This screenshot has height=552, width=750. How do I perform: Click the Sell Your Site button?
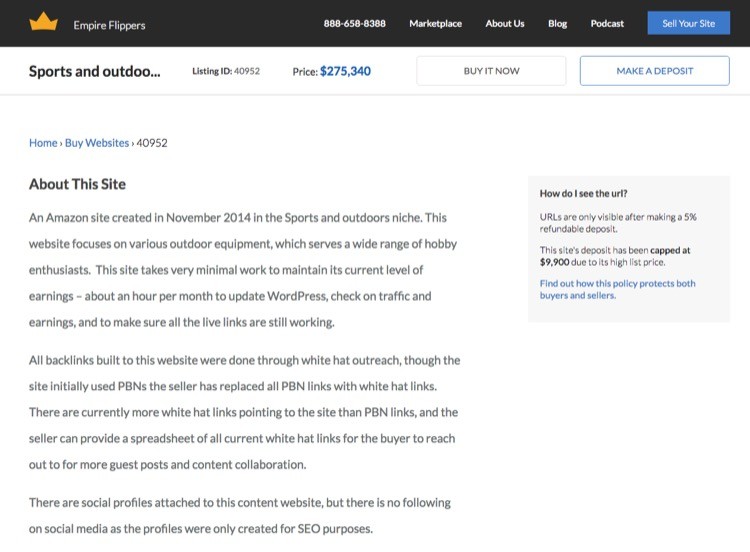[x=688, y=23]
